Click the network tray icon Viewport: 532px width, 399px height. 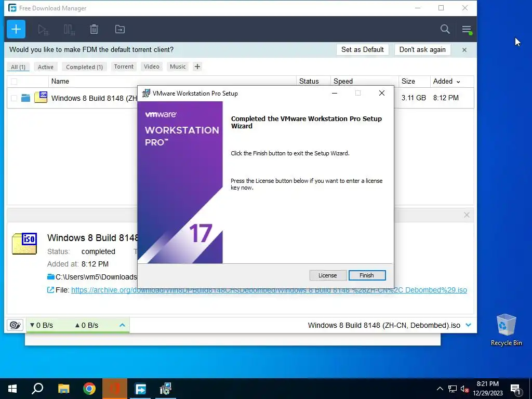coord(453,389)
